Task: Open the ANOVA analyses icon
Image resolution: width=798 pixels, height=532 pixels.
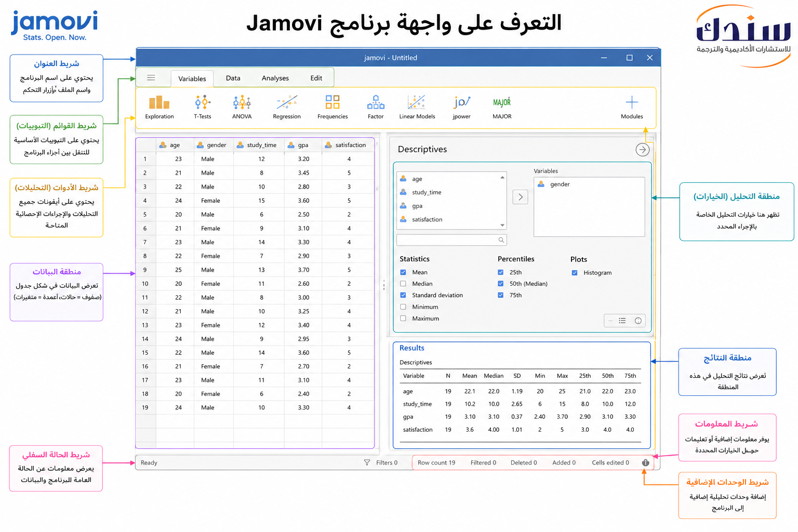Action: (242, 108)
